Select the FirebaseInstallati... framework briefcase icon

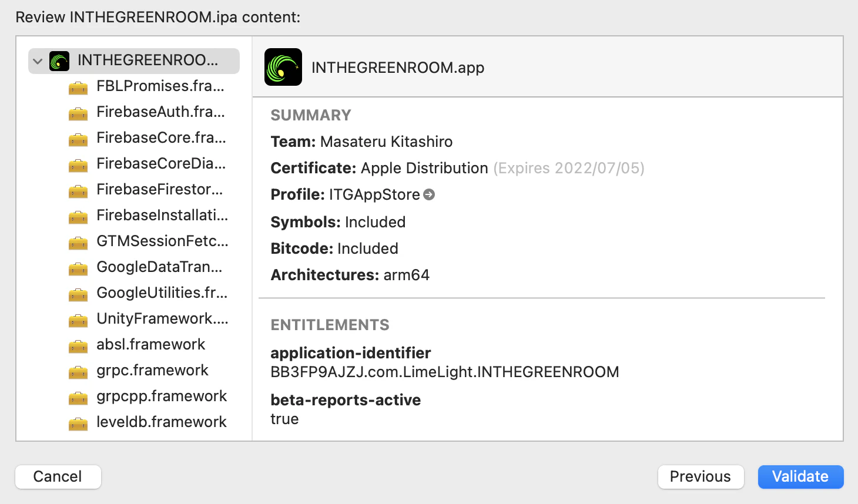click(78, 217)
